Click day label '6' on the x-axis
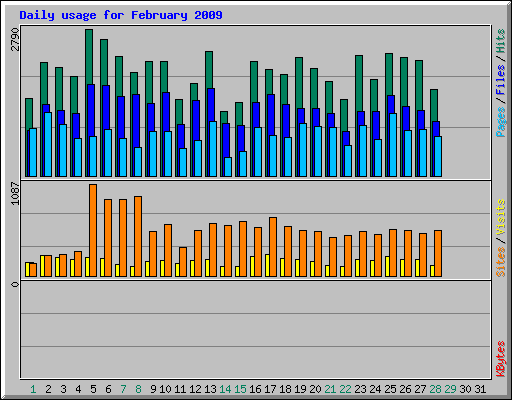 tap(108, 389)
